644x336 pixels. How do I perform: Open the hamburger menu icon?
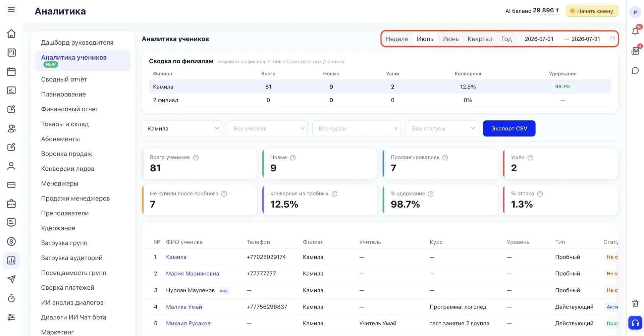click(x=11, y=10)
